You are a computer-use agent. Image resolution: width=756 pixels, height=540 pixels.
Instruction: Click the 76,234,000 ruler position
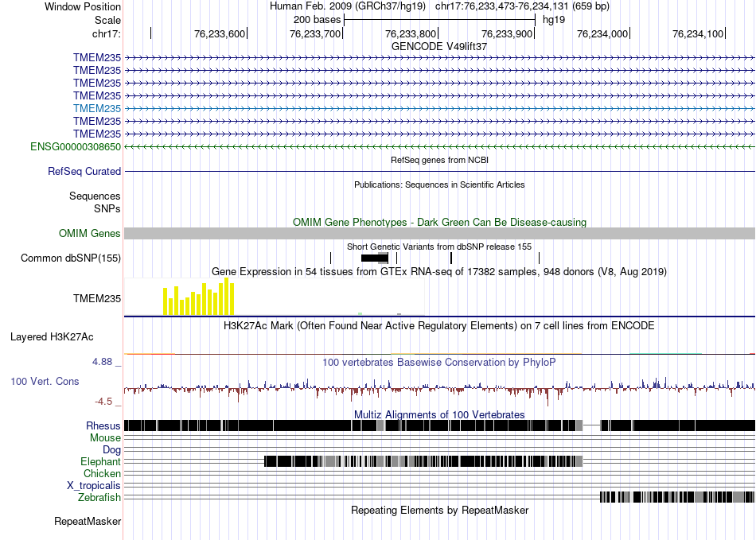(x=602, y=33)
